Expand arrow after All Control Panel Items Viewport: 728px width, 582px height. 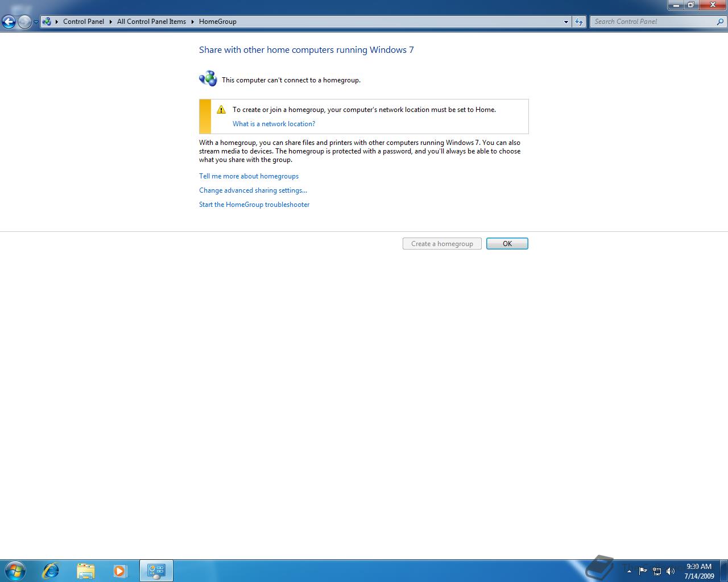click(x=192, y=22)
